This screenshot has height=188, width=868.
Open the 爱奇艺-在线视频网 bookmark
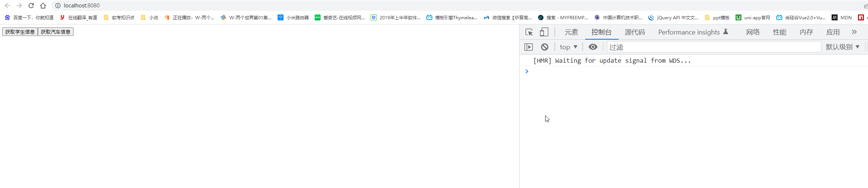click(340, 17)
